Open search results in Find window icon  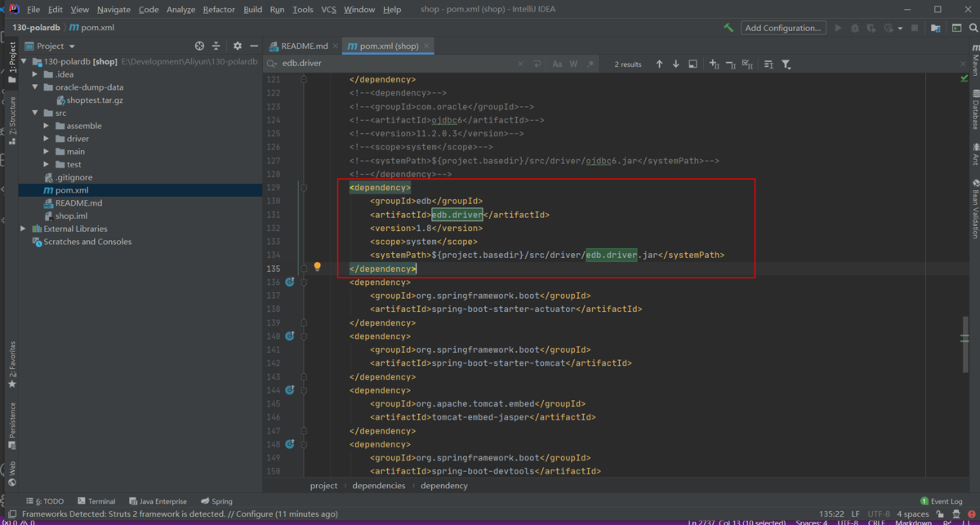click(x=693, y=64)
